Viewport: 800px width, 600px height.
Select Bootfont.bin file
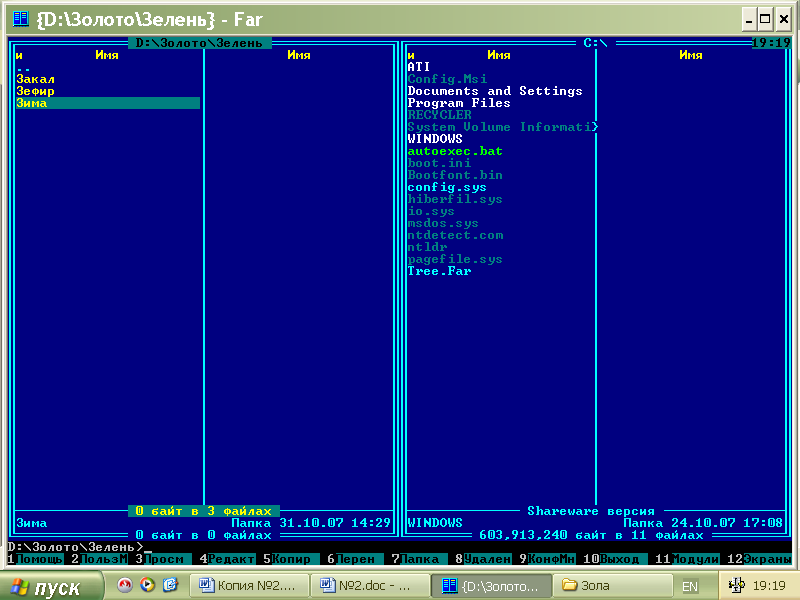tap(455, 175)
